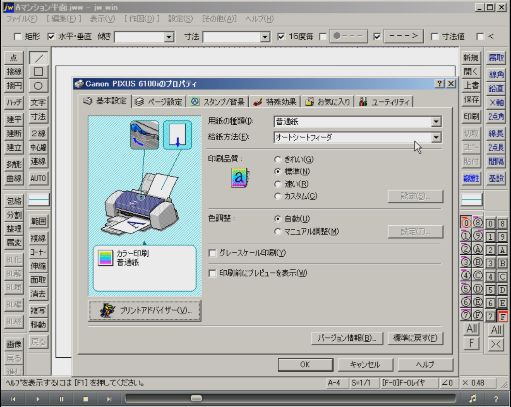Switch to the 基本設定 tab
511x407 pixels.
(x=105, y=101)
